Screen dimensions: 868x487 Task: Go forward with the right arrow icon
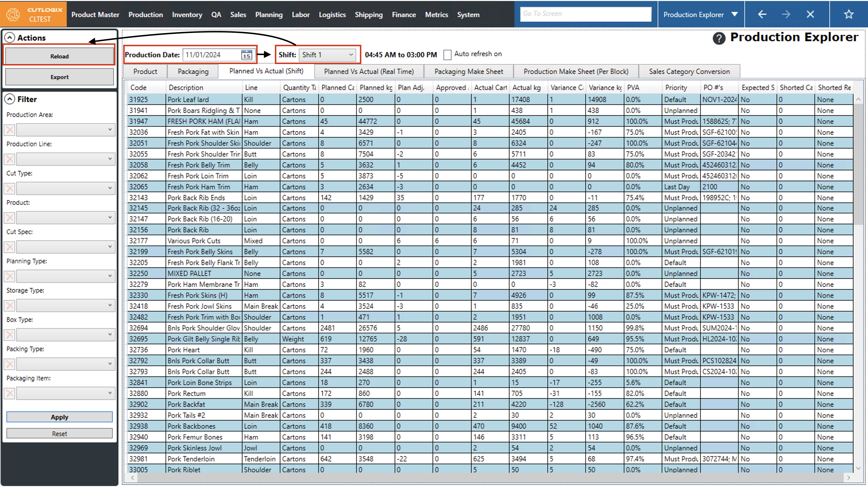[x=786, y=14]
